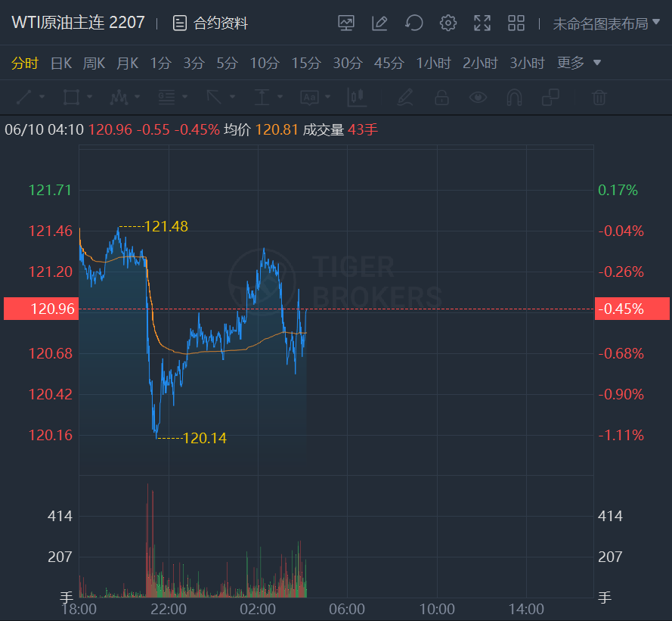Switch to the 日K tab
This screenshot has height=621, width=672.
(x=61, y=63)
